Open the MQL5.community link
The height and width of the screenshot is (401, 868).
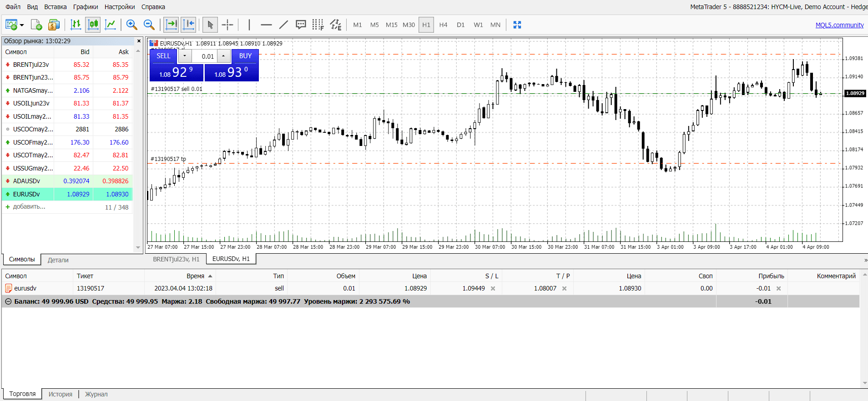coord(839,25)
